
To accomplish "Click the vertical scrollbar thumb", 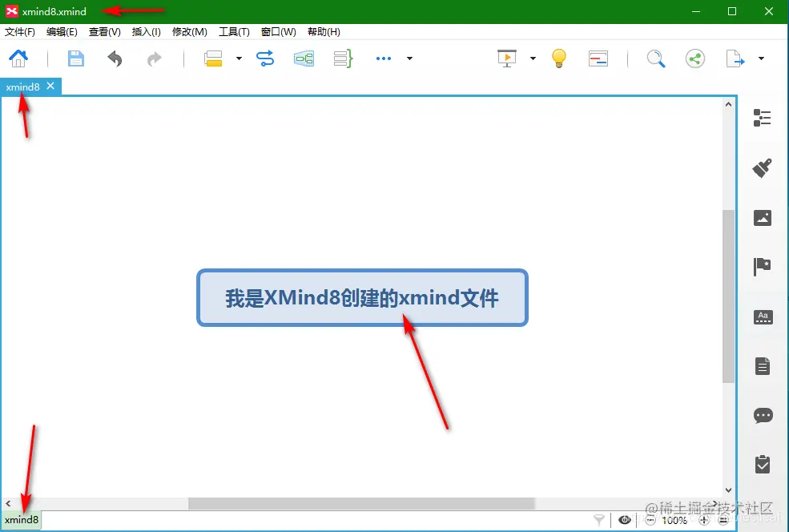I will pyautogui.click(x=728, y=296).
